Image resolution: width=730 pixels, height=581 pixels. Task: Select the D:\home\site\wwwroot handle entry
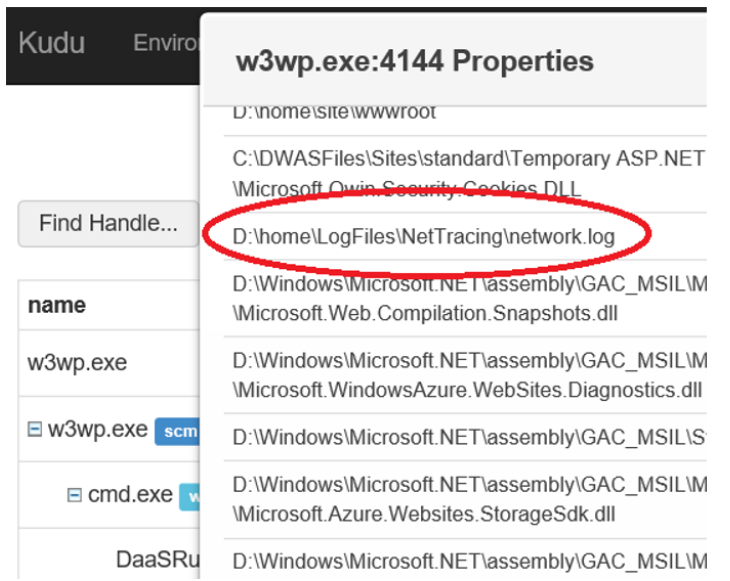tap(334, 113)
